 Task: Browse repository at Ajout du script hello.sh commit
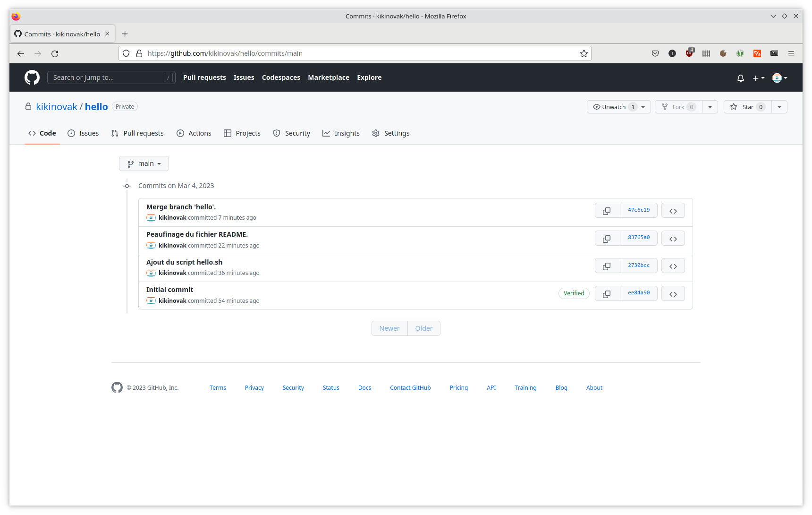point(673,266)
